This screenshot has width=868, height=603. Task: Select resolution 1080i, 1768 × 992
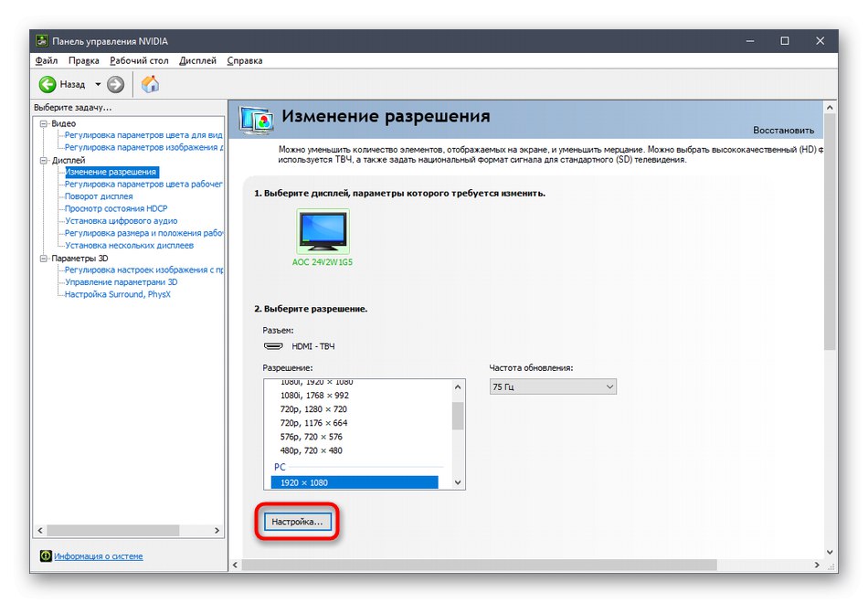pos(314,396)
